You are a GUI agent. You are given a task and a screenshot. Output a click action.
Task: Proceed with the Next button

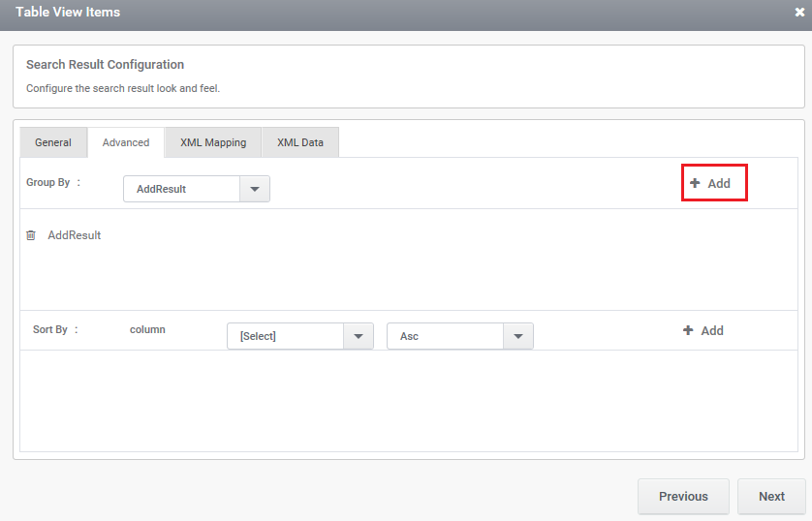click(771, 496)
